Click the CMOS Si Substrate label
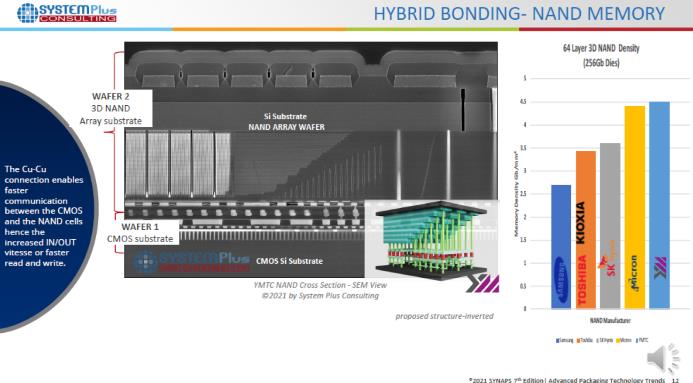The height and width of the screenshot is (383, 693). [x=289, y=261]
